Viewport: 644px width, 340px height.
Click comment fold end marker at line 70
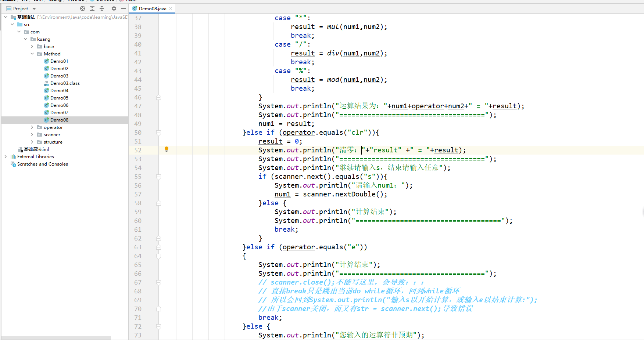click(159, 309)
